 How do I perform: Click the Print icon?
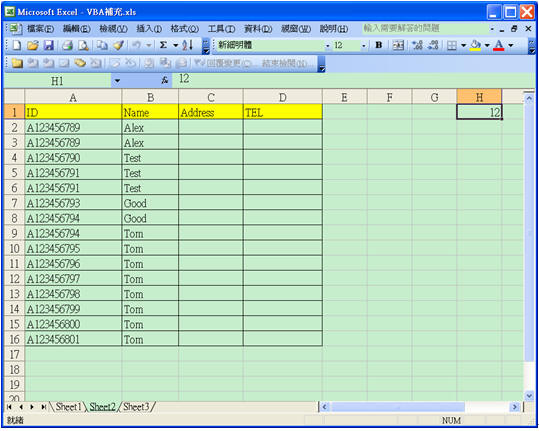(68, 45)
